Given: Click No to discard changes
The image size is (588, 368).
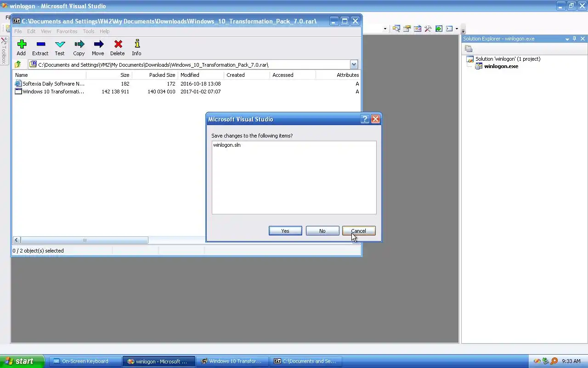Looking at the screenshot, I should pyautogui.click(x=322, y=231).
